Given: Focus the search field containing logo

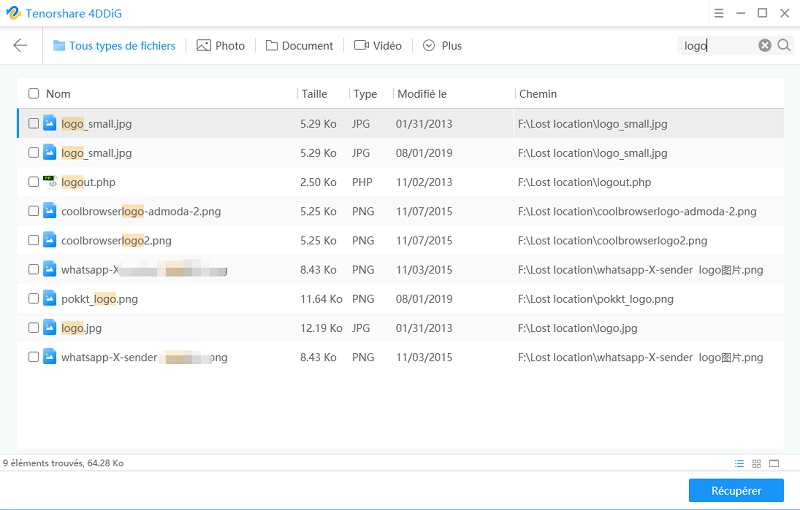Looking at the screenshot, I should click(x=717, y=46).
